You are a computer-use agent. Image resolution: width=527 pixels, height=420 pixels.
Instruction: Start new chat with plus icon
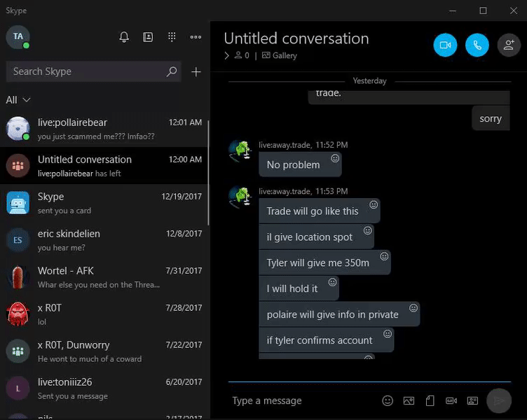pyautogui.click(x=196, y=71)
